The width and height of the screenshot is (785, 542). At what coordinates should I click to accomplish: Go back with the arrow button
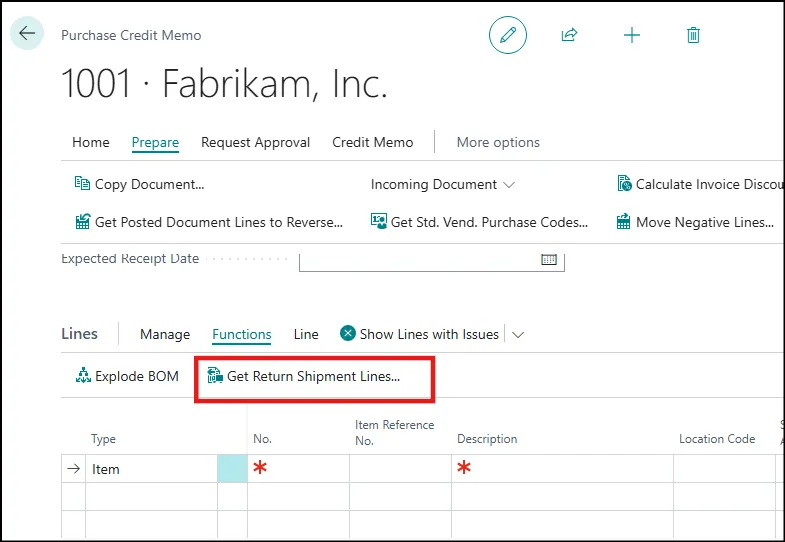(27, 34)
